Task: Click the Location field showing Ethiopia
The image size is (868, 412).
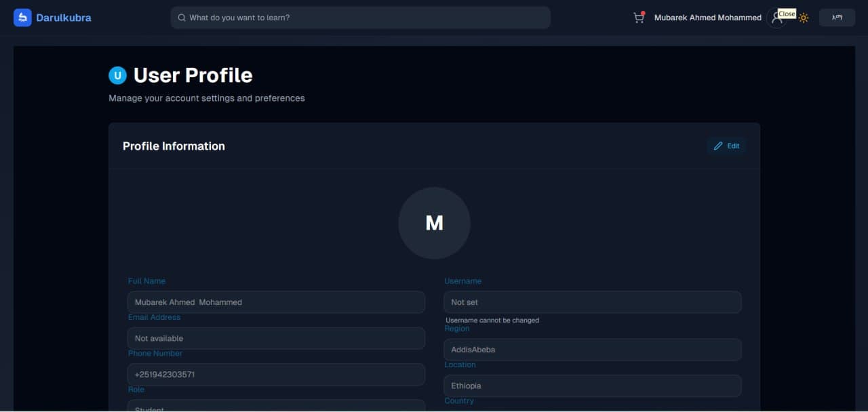Action: pos(592,386)
